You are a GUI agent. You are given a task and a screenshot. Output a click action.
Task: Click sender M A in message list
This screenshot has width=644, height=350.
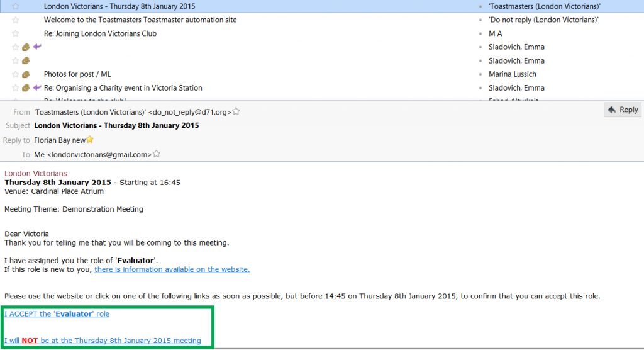tap(496, 33)
